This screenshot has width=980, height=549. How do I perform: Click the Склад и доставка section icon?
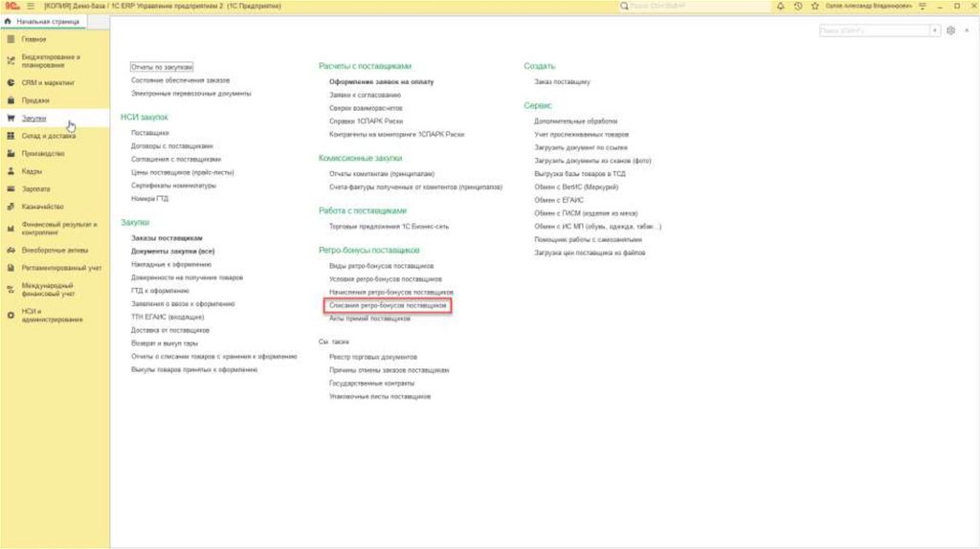(x=11, y=136)
